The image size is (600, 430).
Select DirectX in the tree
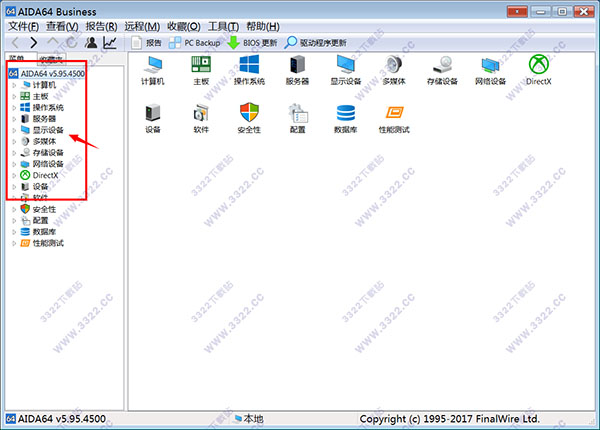tap(45, 175)
